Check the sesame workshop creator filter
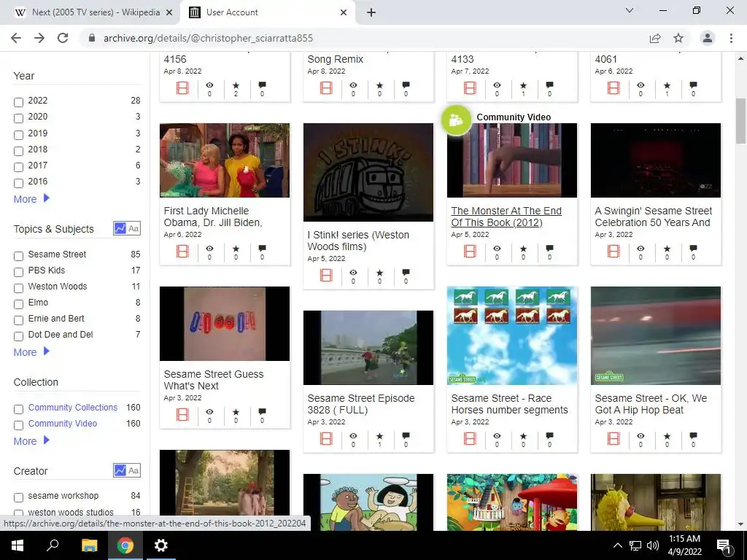This screenshot has width=747, height=560. [x=18, y=497]
